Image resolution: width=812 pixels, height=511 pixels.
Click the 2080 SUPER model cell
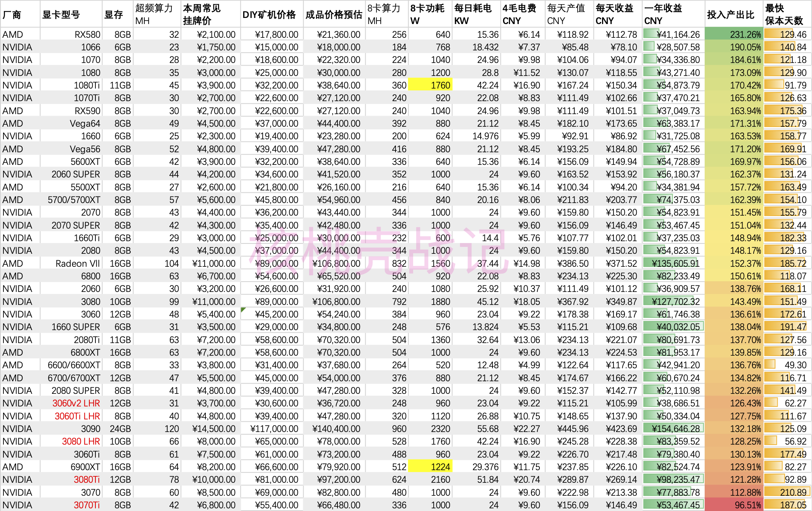(71, 390)
